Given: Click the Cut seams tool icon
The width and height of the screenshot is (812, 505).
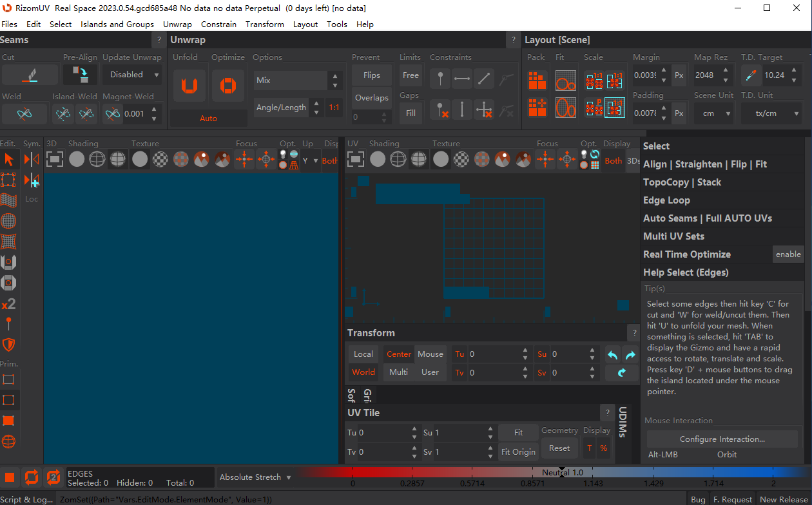Looking at the screenshot, I should point(30,75).
